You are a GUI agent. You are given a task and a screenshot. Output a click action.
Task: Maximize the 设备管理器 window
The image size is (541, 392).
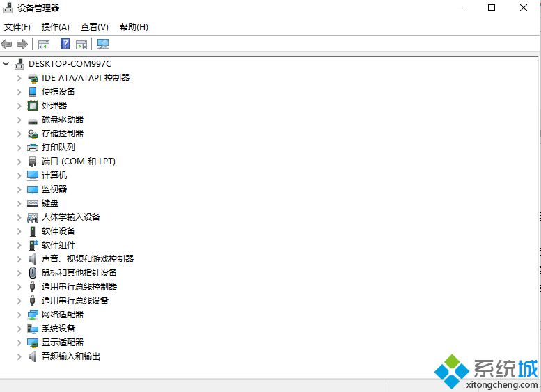tap(492, 8)
